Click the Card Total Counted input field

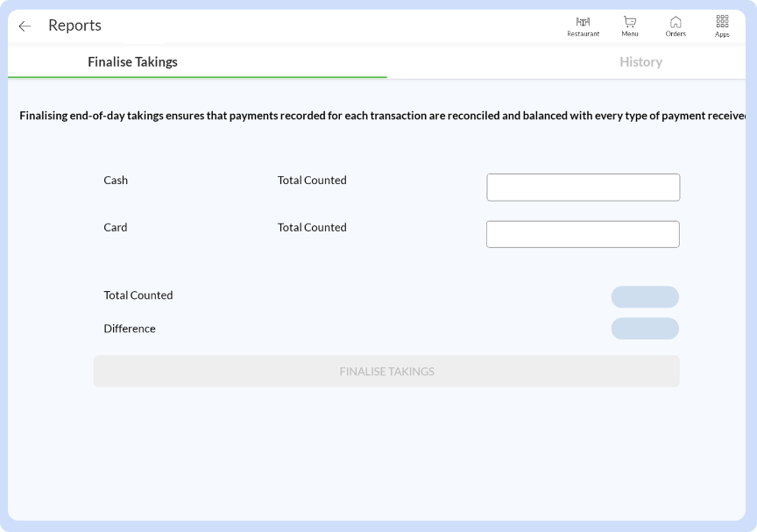pos(583,234)
